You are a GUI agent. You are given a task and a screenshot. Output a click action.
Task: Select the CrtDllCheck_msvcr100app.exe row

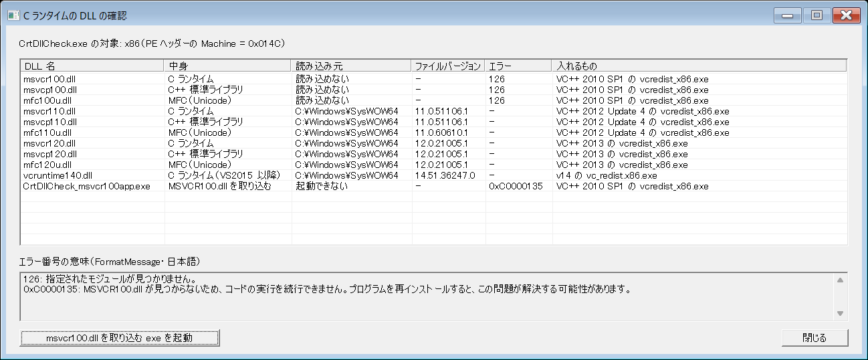(x=434, y=186)
